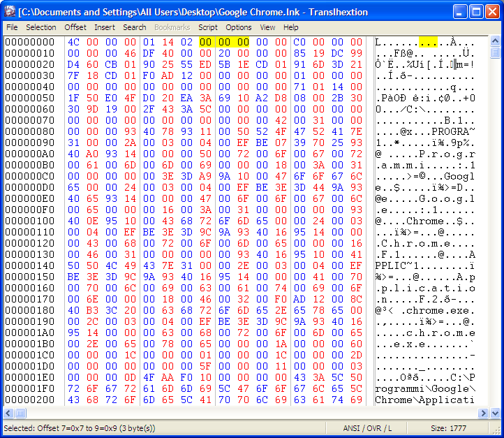Click byte 2A in row 00000090
Viewport: 504px width, 438px height.
pos(130,143)
